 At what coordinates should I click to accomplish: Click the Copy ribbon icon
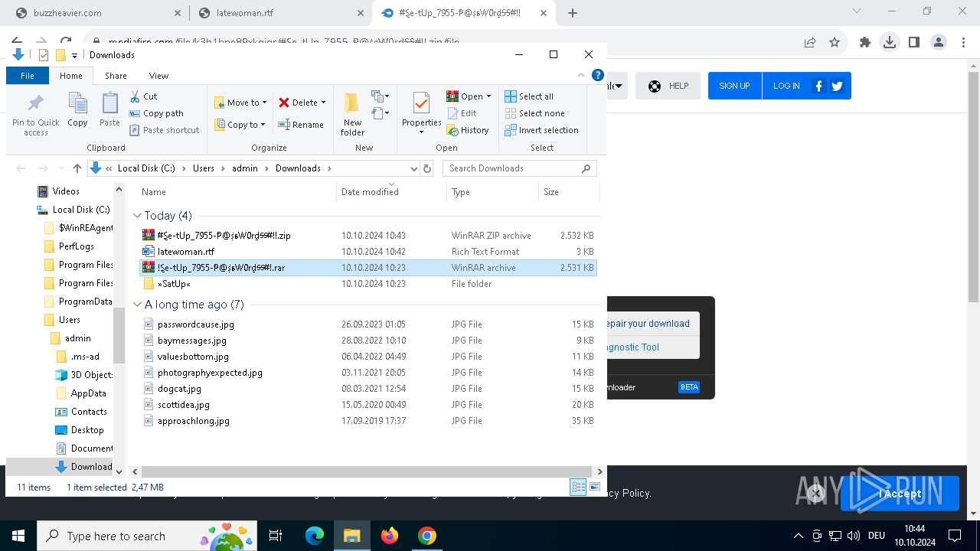[77, 103]
